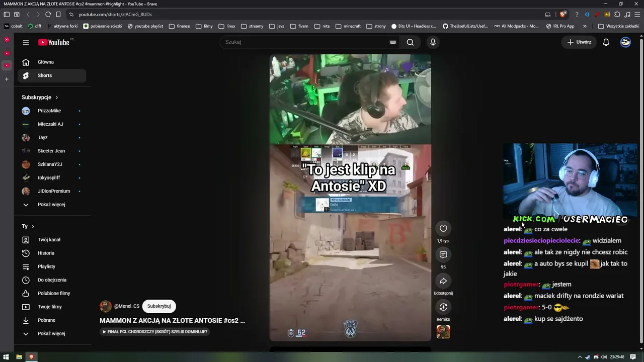
Task: Select Główna in the sidebar
Action: coord(52,62)
